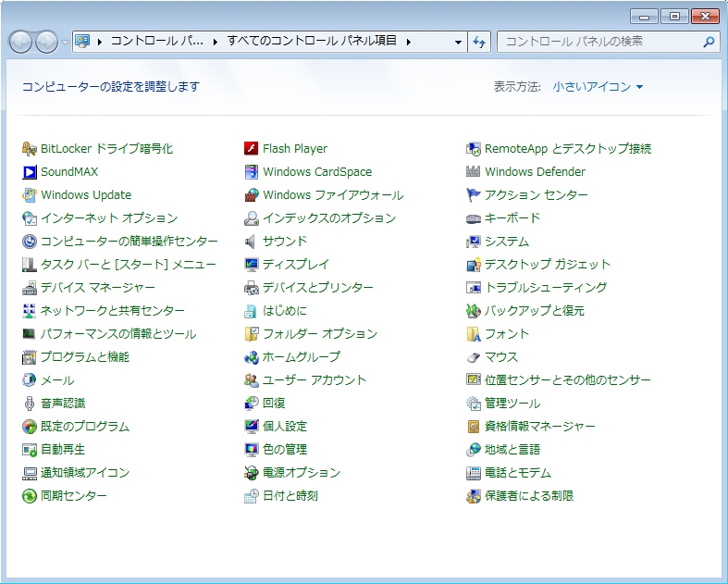Open パフォーマンスの情報とツール link
The height and width of the screenshot is (584, 728).
(118, 333)
